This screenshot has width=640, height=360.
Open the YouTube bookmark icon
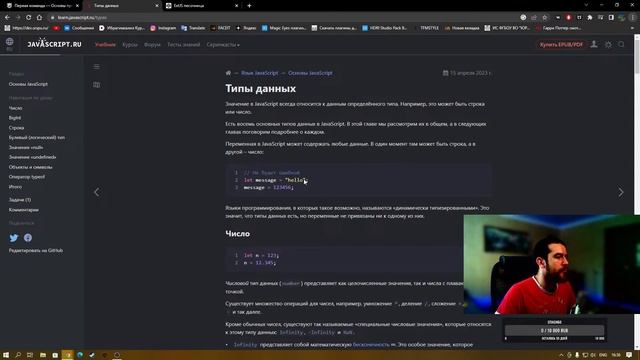click(56, 28)
